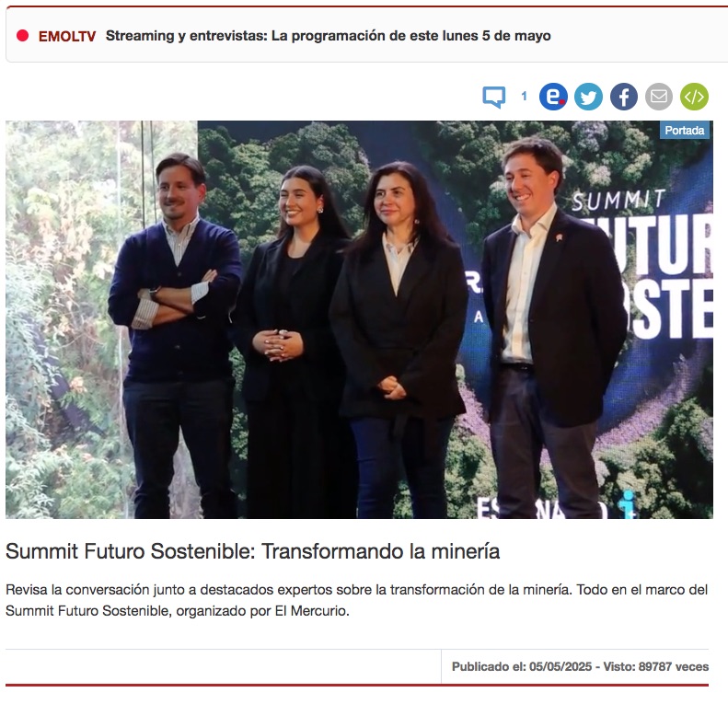Open the Streaming y entrevistas headline
Viewport: 728px width, 704px height.
click(x=328, y=36)
